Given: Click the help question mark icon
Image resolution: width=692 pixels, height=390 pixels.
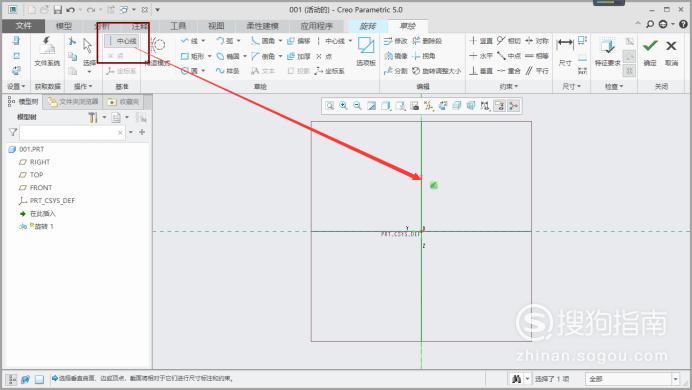Looking at the screenshot, I should (x=683, y=24).
